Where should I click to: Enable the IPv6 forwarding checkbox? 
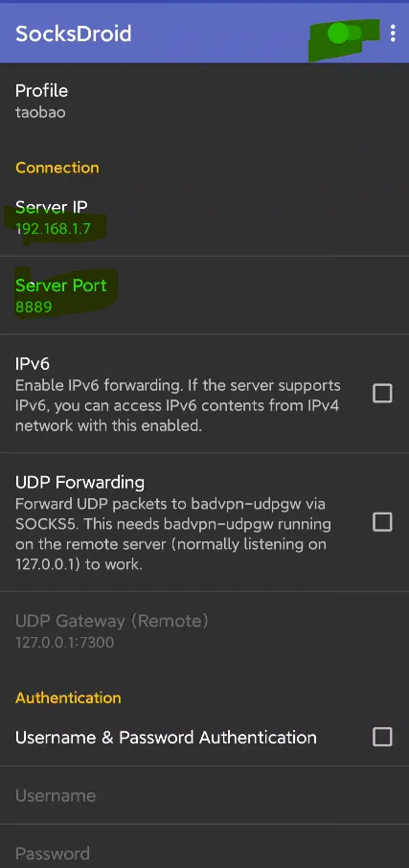click(x=382, y=394)
